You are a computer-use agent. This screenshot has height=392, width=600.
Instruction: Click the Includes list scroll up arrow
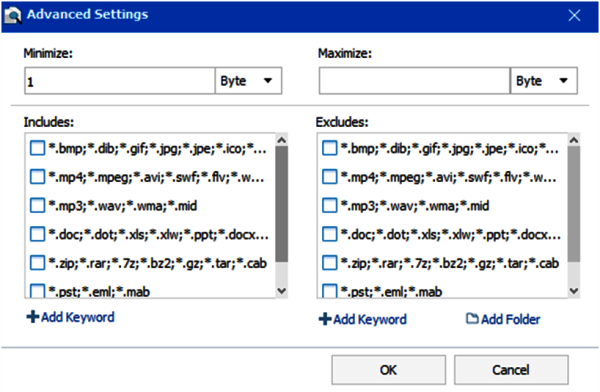click(282, 140)
